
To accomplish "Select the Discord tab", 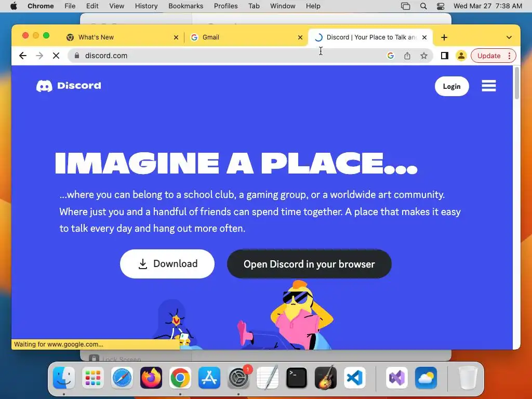I will coord(370,37).
